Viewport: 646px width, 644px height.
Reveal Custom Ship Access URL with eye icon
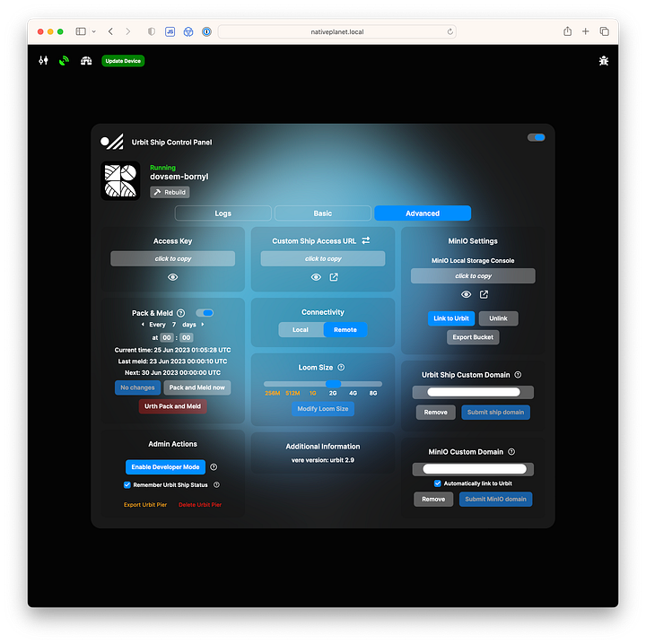[316, 277]
